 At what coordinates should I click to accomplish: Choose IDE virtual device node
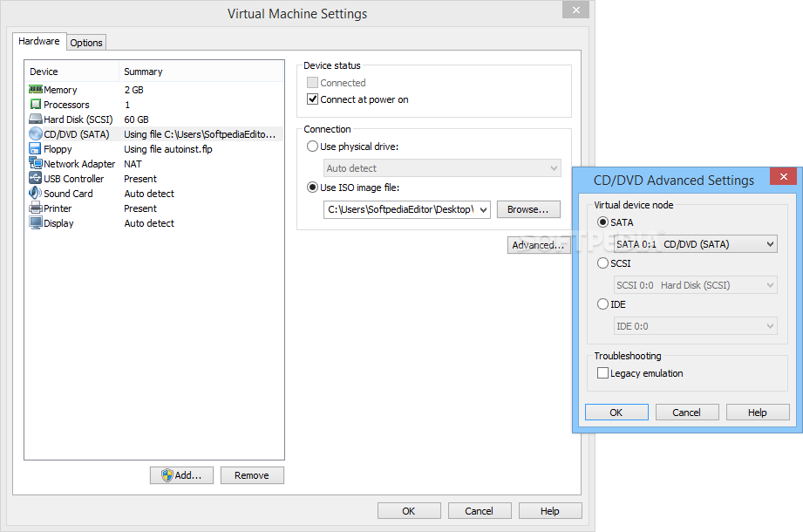pos(602,304)
